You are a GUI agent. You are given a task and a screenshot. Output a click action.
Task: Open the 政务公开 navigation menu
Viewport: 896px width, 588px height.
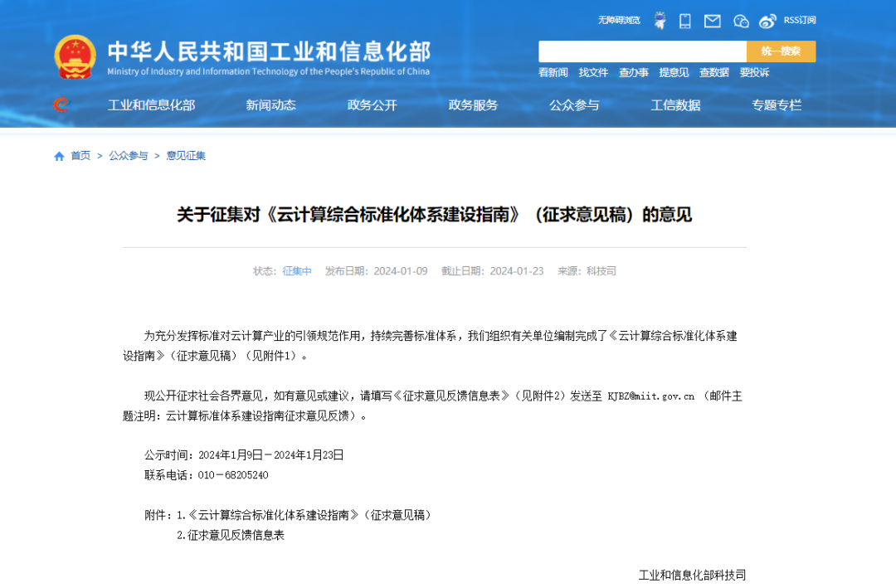point(372,105)
